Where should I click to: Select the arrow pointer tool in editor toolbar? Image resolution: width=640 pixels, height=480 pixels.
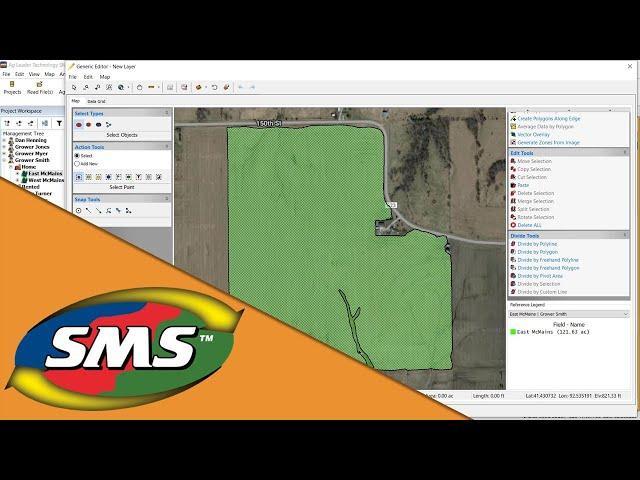74,87
